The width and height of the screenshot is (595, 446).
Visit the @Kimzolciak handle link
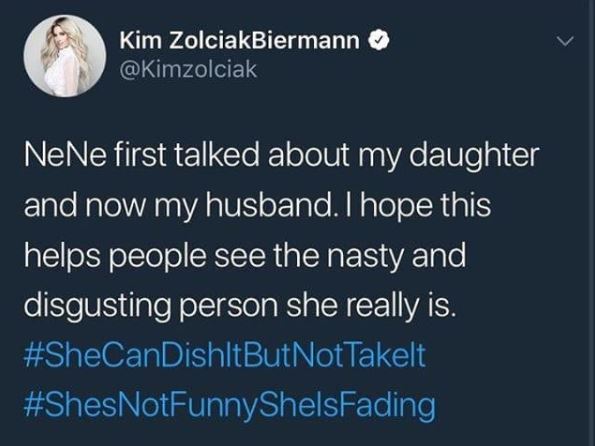tap(188, 69)
